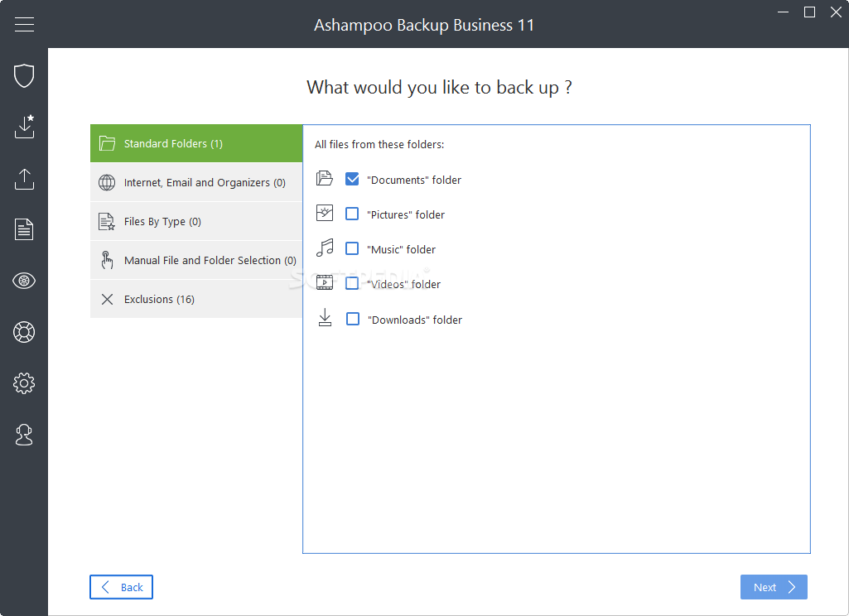Close the Ashampoo Backup window

pos(836,12)
